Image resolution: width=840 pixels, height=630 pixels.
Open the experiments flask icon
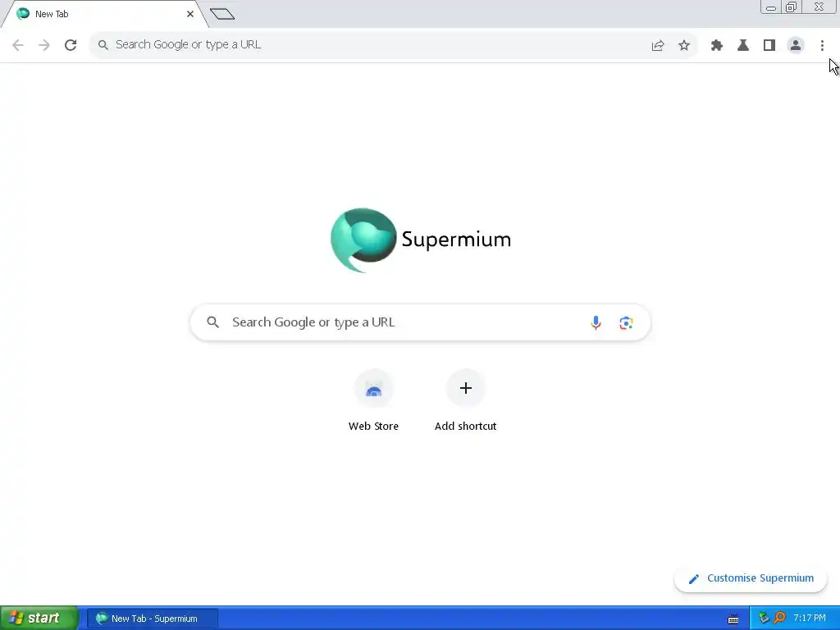742,46
